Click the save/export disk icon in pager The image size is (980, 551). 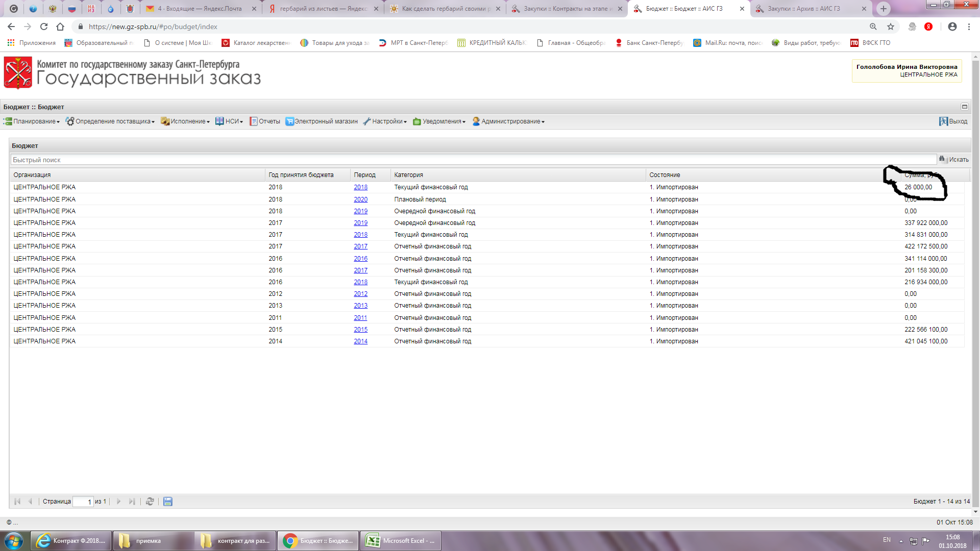tap(167, 502)
